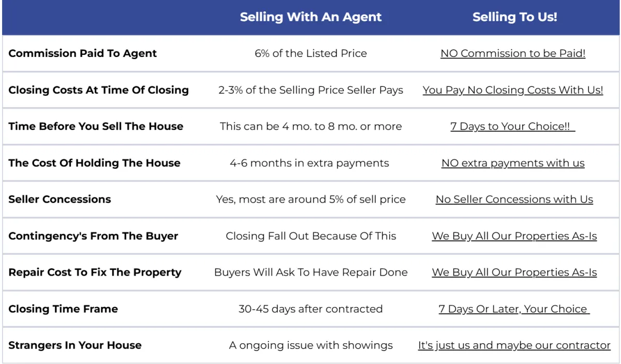Click the "NO Commission to be Paid!" link
Image resolution: width=621 pixels, height=364 pixels.
point(513,53)
